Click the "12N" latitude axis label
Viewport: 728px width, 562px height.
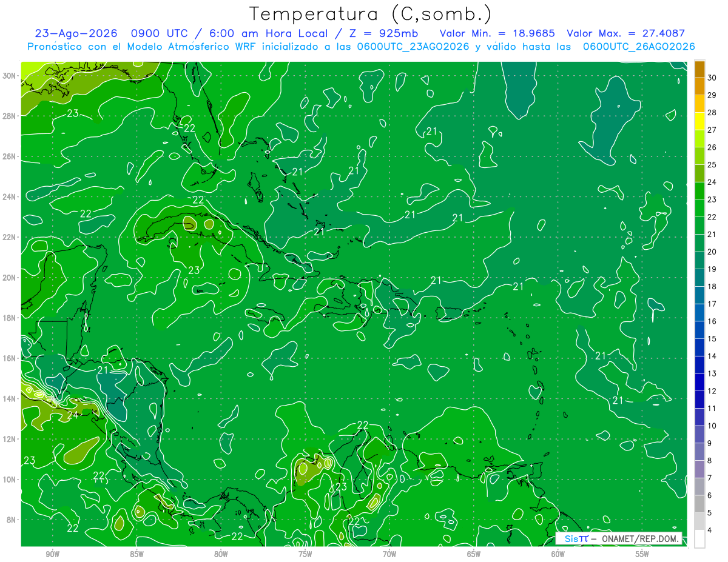[x=9, y=439]
